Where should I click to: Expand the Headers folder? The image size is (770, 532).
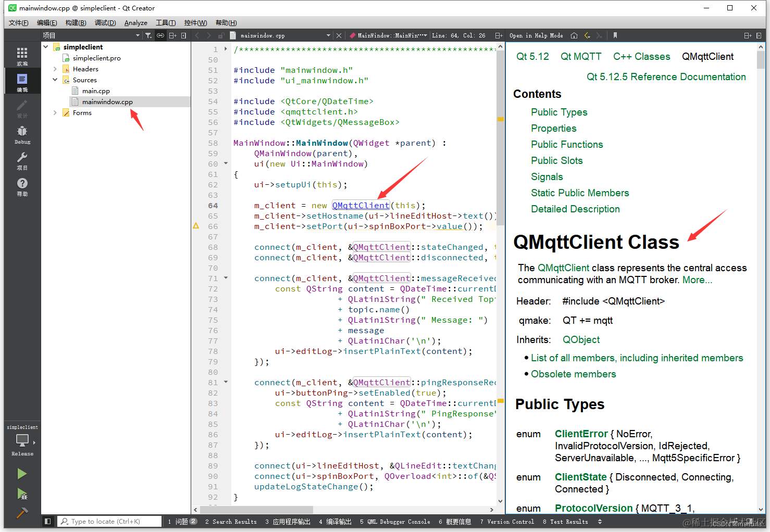(55, 69)
